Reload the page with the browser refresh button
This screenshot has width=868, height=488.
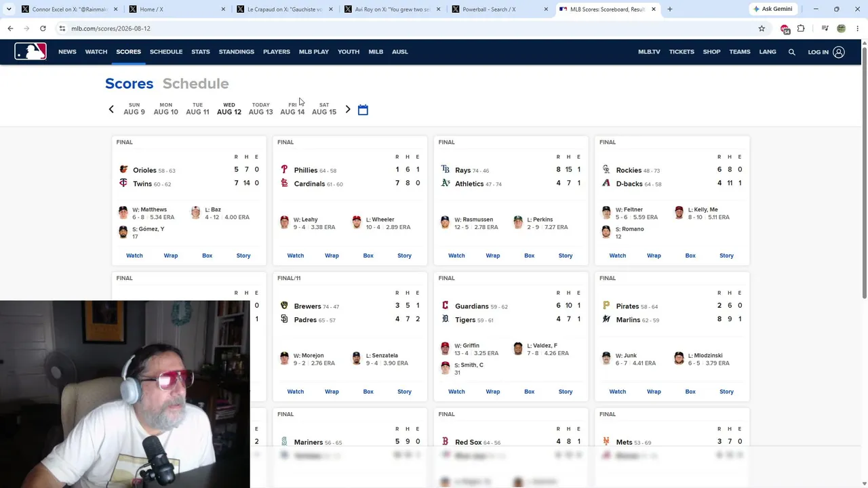[43, 28]
